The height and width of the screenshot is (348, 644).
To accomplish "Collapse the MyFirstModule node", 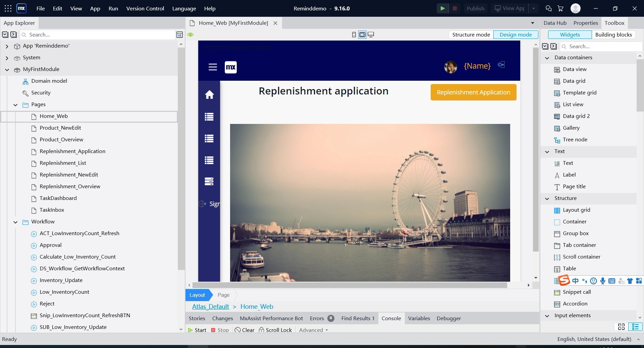I will (7, 70).
